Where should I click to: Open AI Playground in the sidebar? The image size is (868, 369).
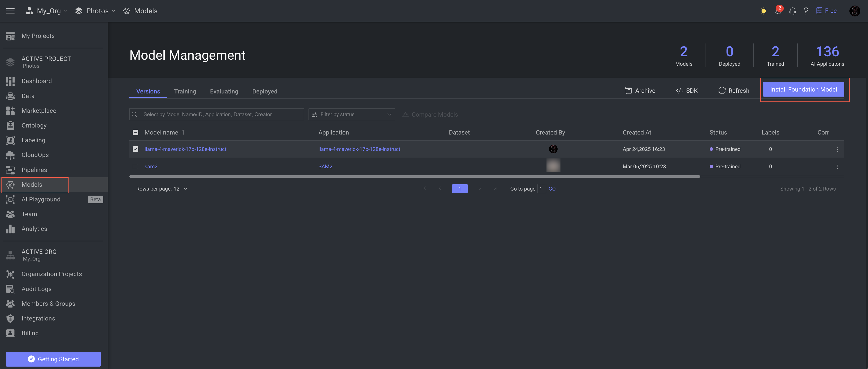(x=41, y=199)
